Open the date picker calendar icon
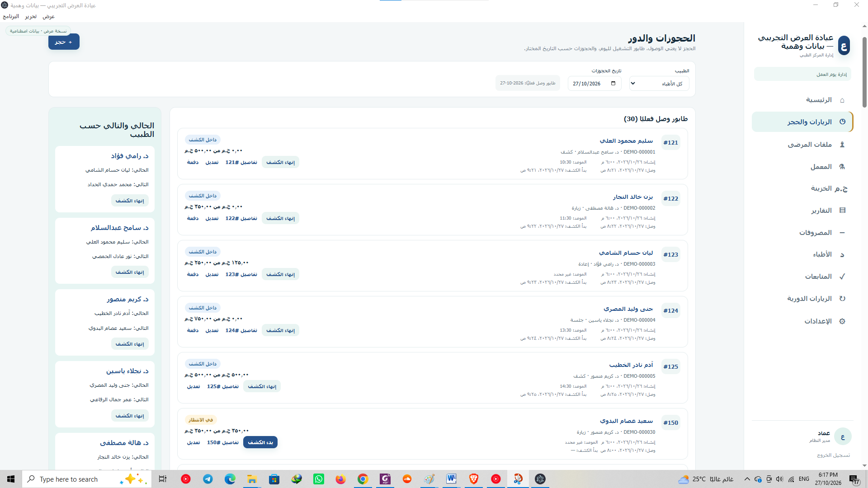This screenshot has height=488, width=868. tap(613, 84)
